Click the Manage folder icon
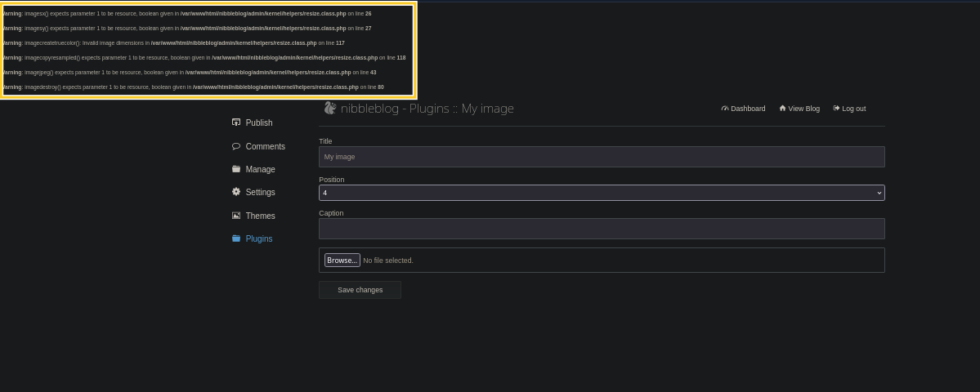Image resolution: width=980 pixels, height=392 pixels. click(236, 169)
